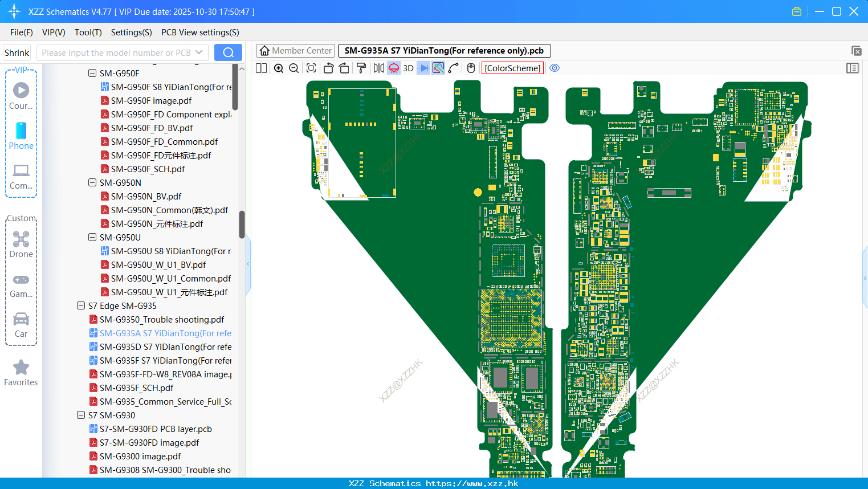Select the Phone category
Viewport: 868px width, 489px height.
click(x=21, y=136)
